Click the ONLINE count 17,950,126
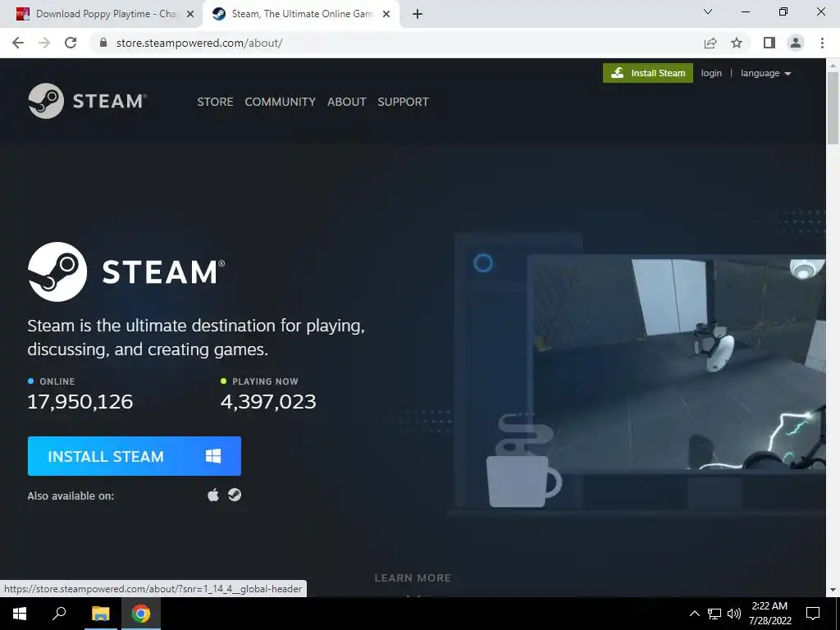 (80, 402)
